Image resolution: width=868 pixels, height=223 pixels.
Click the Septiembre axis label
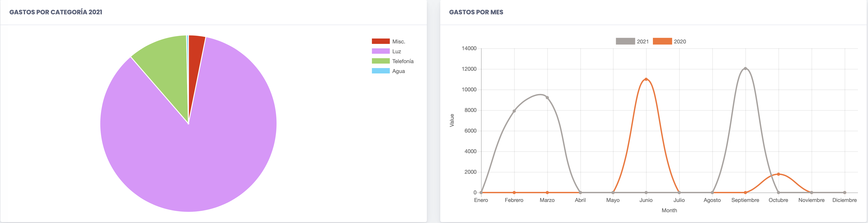745,200
